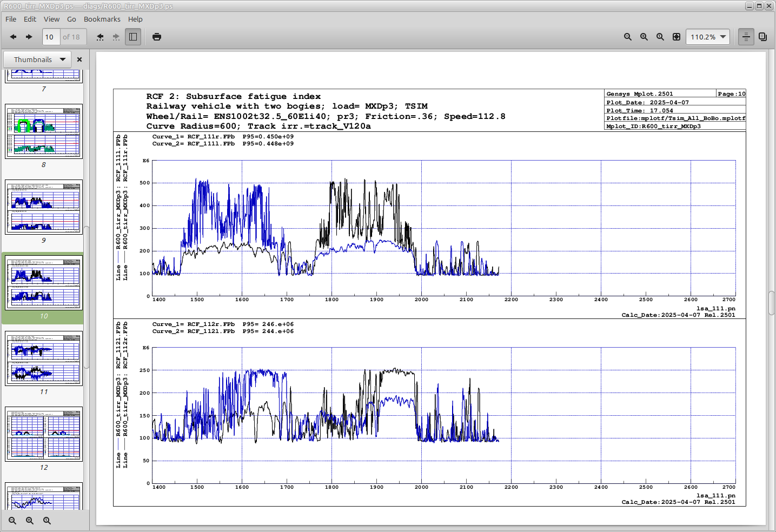This screenshot has width=776, height=532.
Task: Open the Edit menu
Action: (30, 19)
